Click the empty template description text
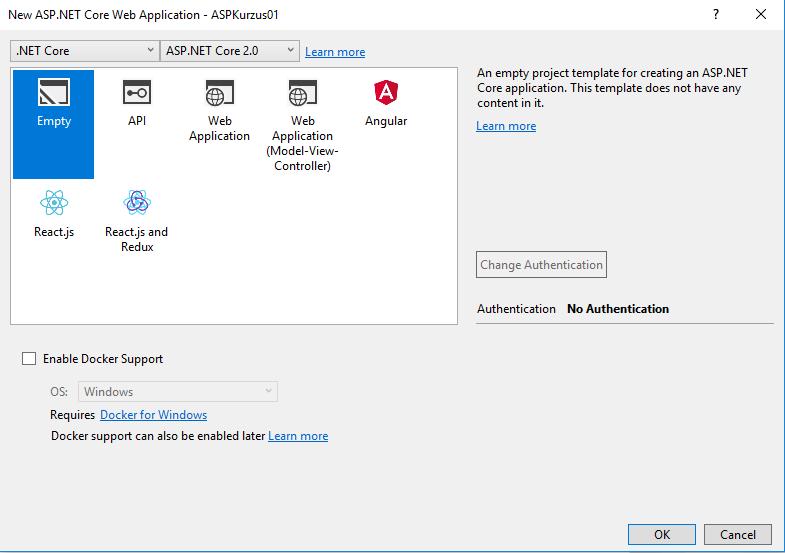This screenshot has height=553, width=785. coord(612,88)
